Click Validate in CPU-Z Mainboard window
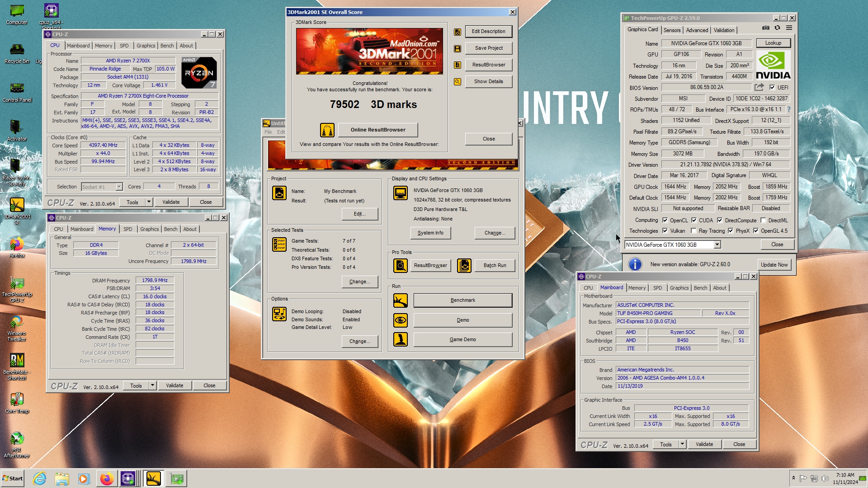 (704, 444)
